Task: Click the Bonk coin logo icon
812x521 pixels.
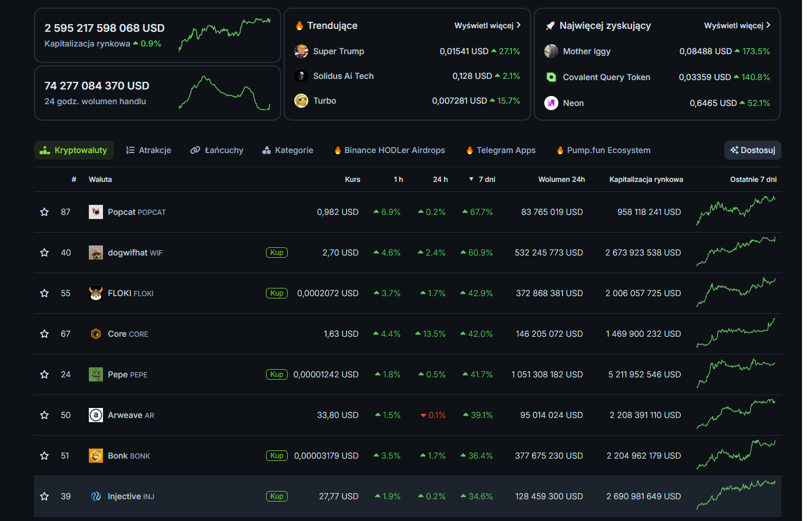Action: [96, 456]
